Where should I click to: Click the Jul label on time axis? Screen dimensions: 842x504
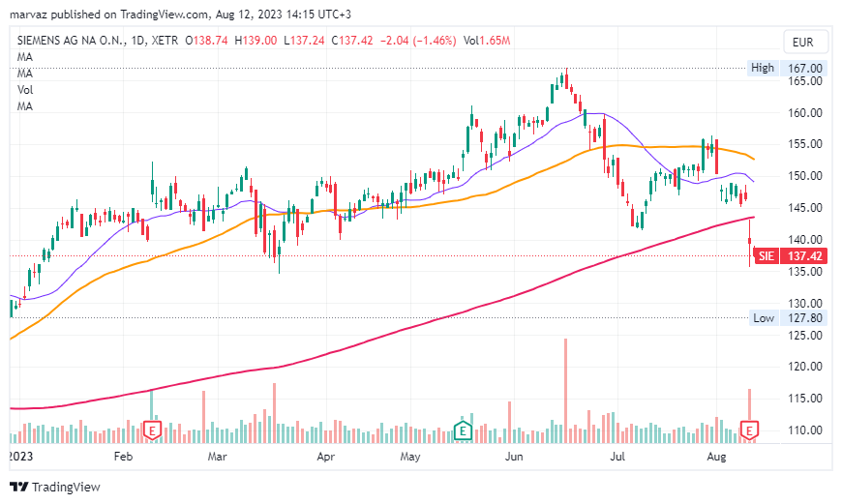click(617, 457)
